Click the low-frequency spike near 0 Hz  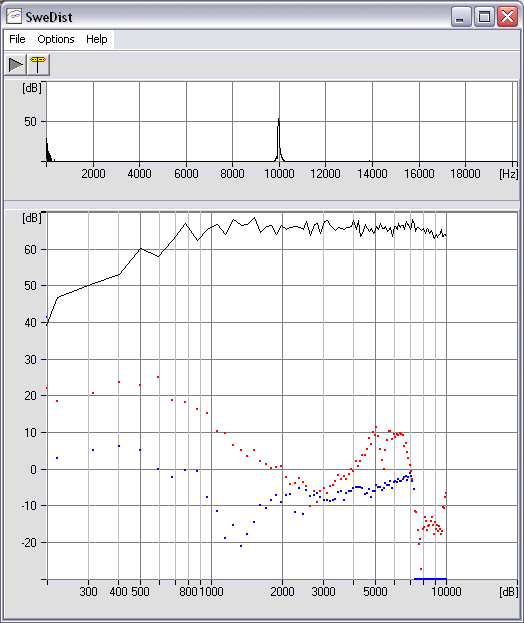47,148
